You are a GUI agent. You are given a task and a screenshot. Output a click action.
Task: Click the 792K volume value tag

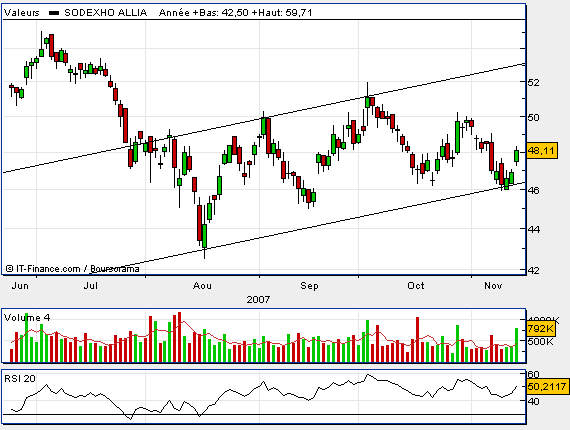pyautogui.click(x=540, y=329)
